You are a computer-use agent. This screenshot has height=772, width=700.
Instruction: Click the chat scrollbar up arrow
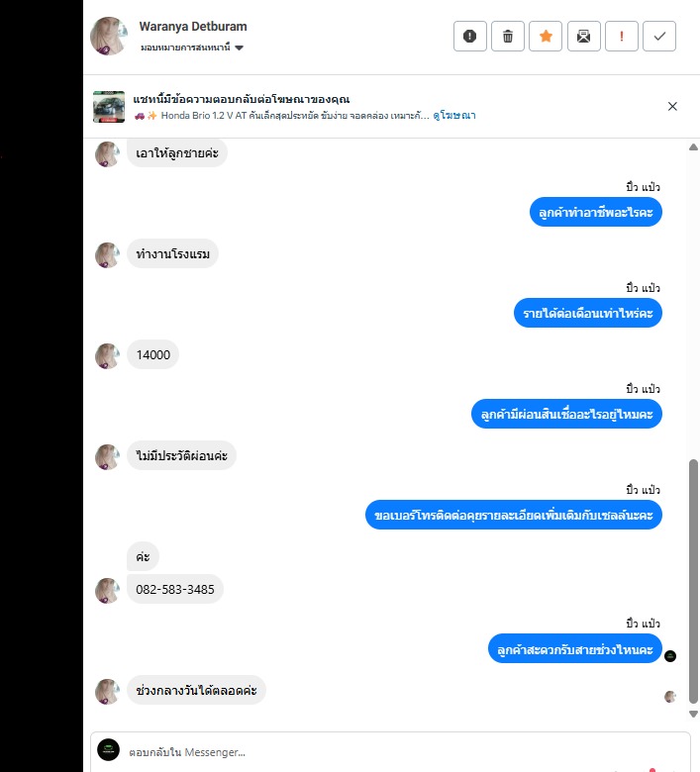tap(694, 147)
